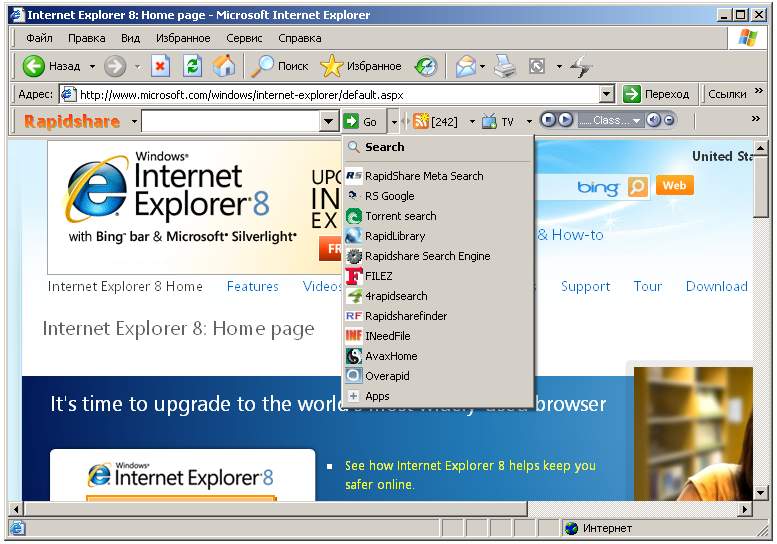Click the grey Forward arrow button
The width and height of the screenshot is (777, 544).
tap(115, 66)
